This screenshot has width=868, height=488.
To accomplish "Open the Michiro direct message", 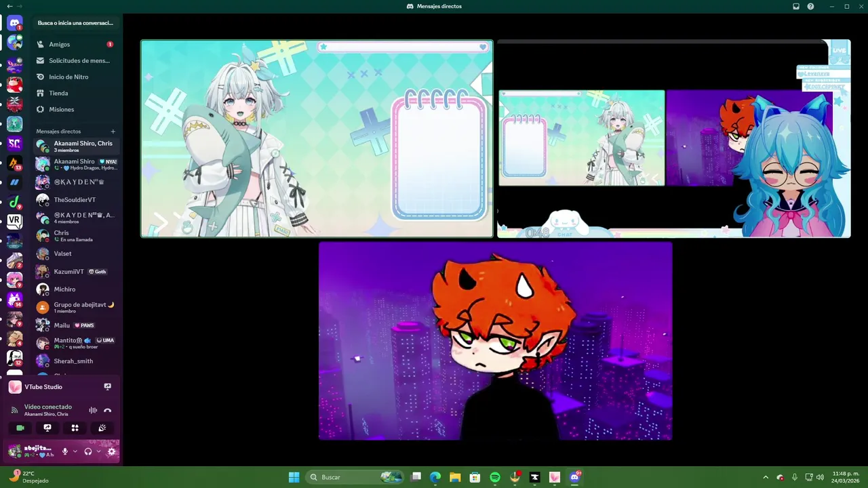I will [x=76, y=289].
